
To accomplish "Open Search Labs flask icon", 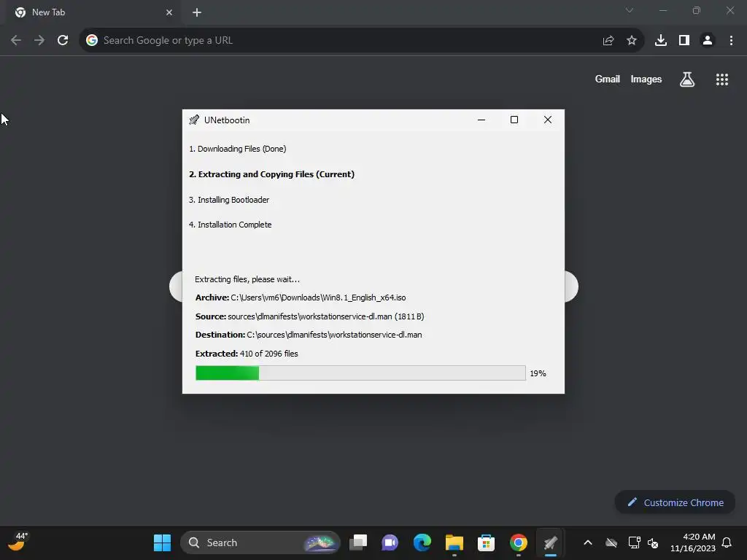I will [687, 79].
